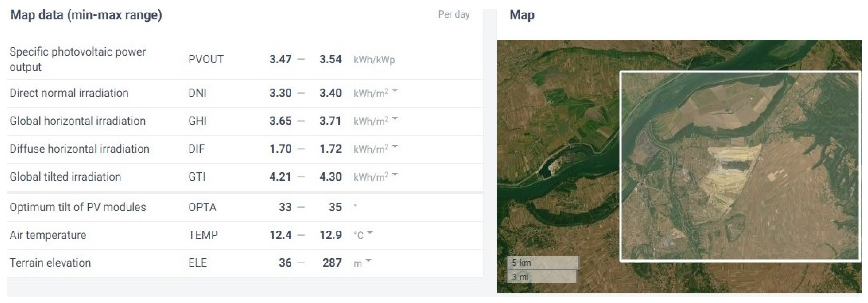Change air temperature unit dropdown
The width and height of the screenshot is (868, 303).
tap(370, 233)
